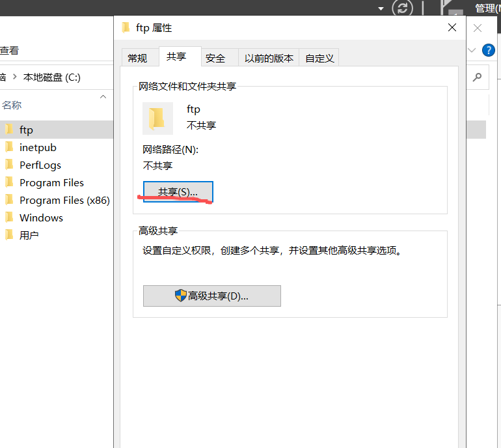The image size is (501, 448).
Task: Click the search magnifier icon in Explorer
Action: (x=478, y=77)
